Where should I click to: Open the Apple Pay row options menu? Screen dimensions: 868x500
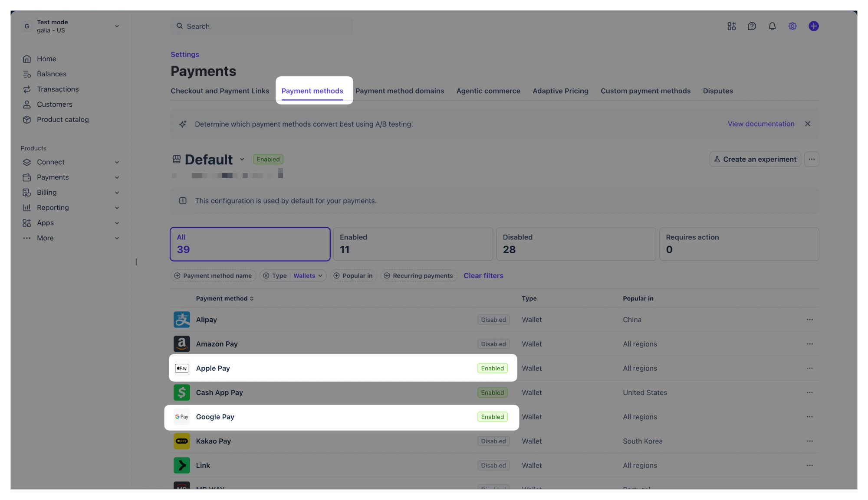(x=810, y=368)
